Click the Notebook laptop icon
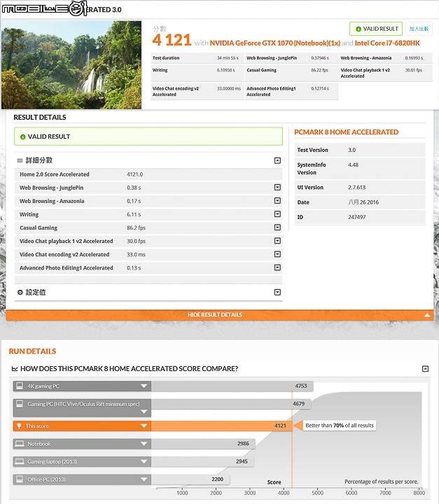439x504 pixels. point(20,444)
